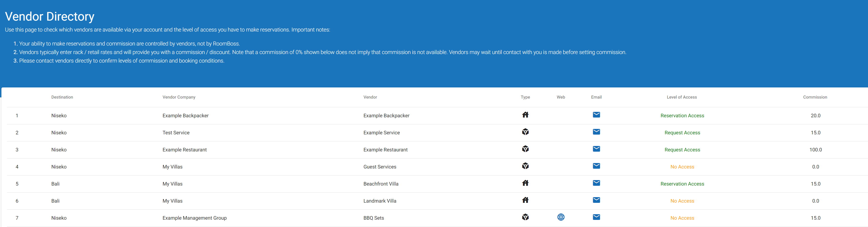
Task: Click the box type icon for BBQ Sets
Action: pos(525,217)
